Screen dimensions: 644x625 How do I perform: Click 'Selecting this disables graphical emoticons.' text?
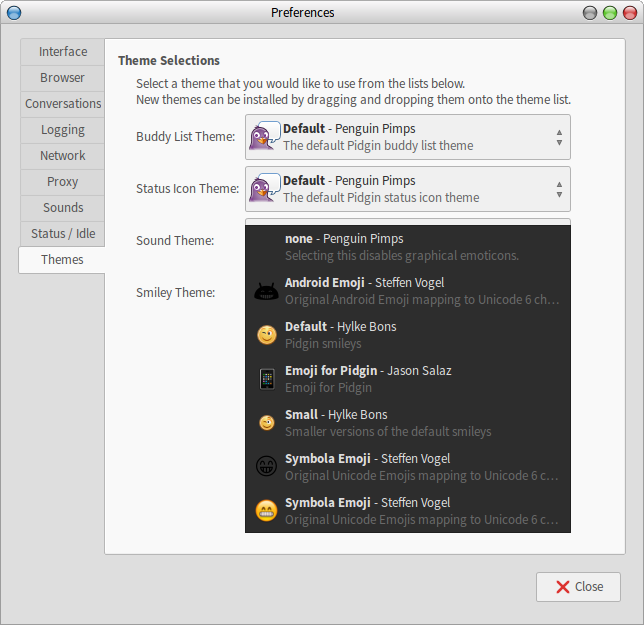402,256
